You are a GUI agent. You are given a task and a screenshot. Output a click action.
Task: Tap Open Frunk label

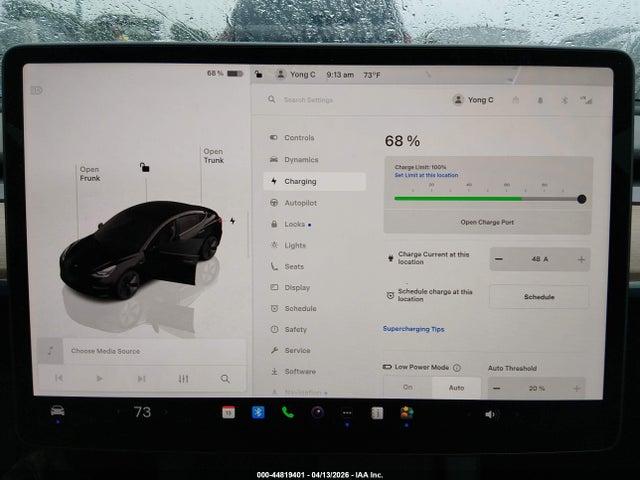(90, 174)
